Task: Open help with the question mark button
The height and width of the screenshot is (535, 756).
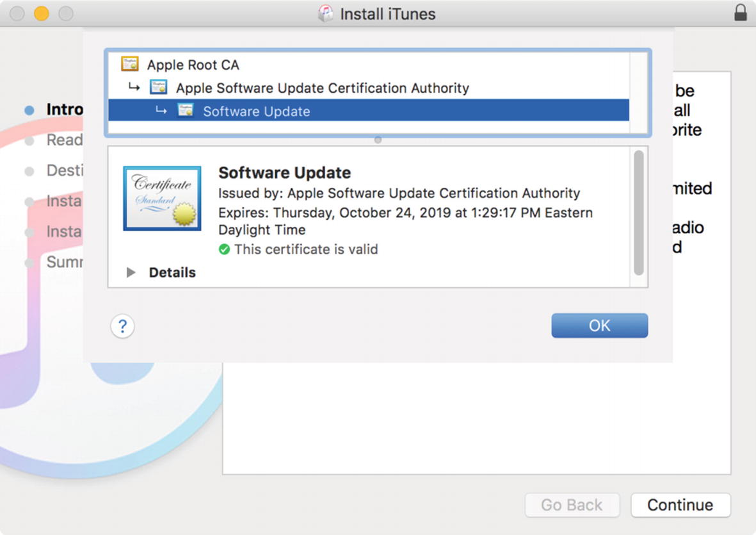Action: [x=122, y=326]
